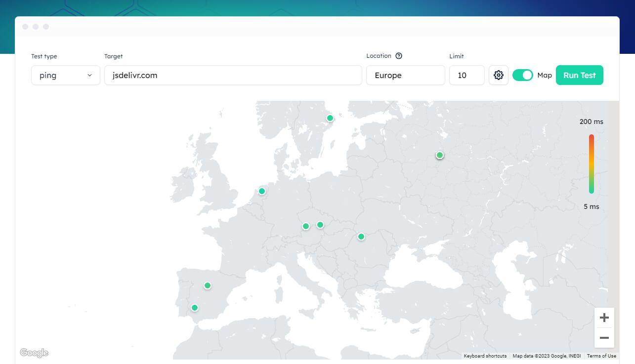The width and height of the screenshot is (635, 364).
Task: Expand the Test type ping dropdown
Action: [x=66, y=76]
